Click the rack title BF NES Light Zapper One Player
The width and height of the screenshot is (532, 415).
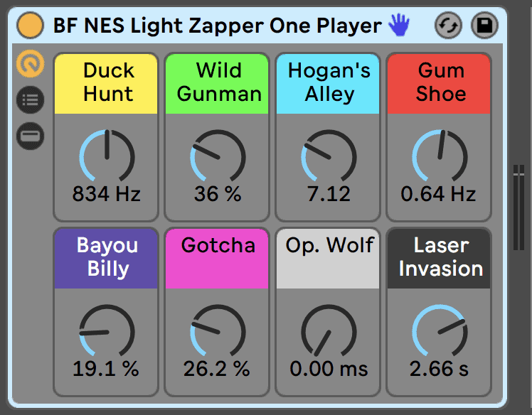pos(218,26)
